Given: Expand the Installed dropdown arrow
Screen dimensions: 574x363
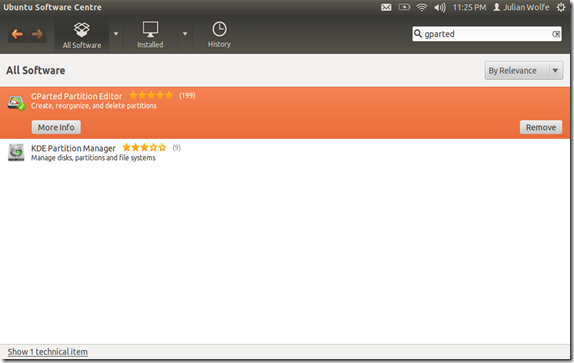Looking at the screenshot, I should click(185, 34).
